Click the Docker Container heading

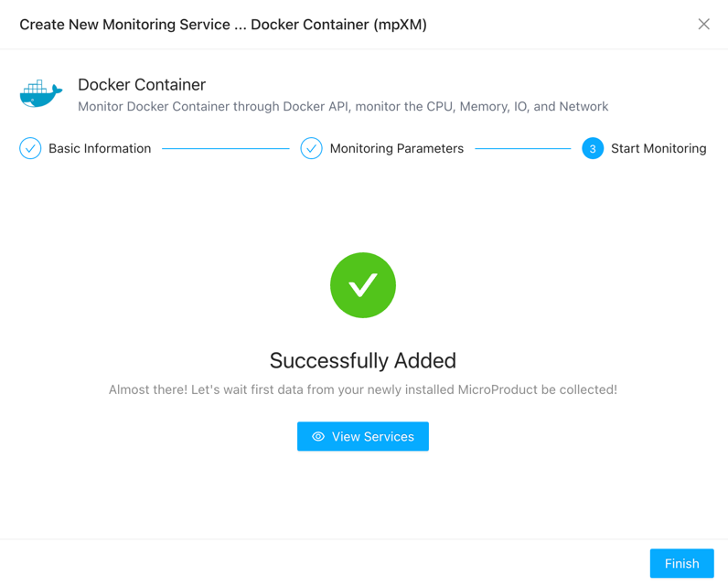(142, 85)
